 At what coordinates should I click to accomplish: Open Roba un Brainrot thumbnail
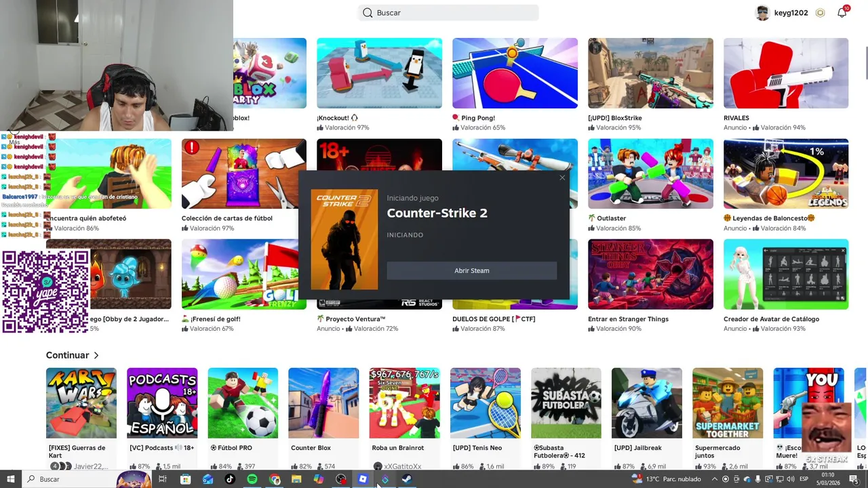pyautogui.click(x=404, y=403)
